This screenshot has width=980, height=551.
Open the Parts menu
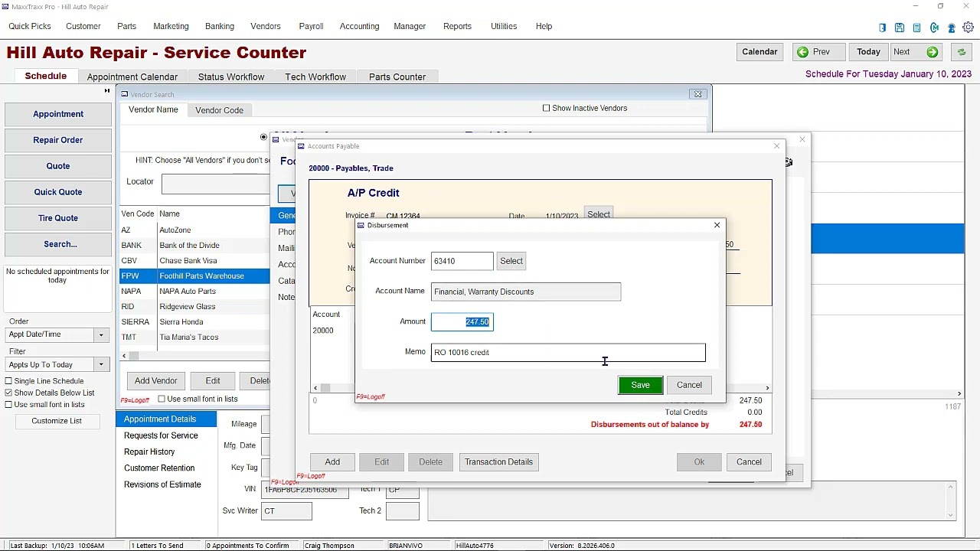(126, 26)
